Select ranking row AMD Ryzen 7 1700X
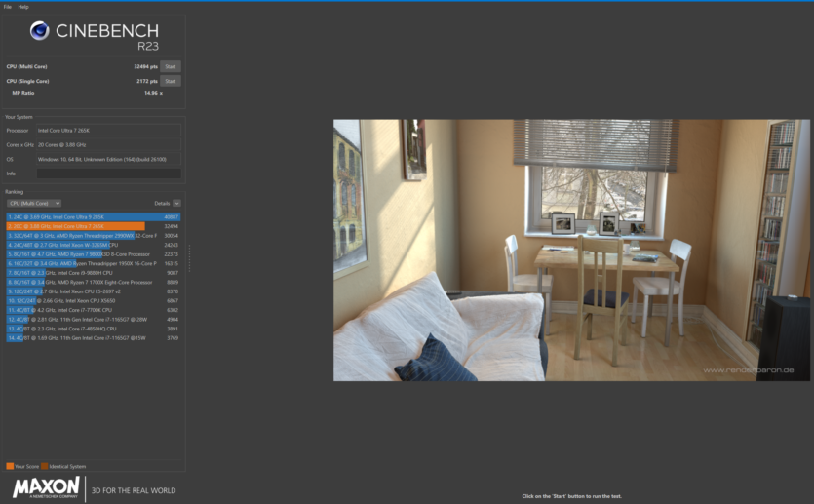 [x=93, y=283]
